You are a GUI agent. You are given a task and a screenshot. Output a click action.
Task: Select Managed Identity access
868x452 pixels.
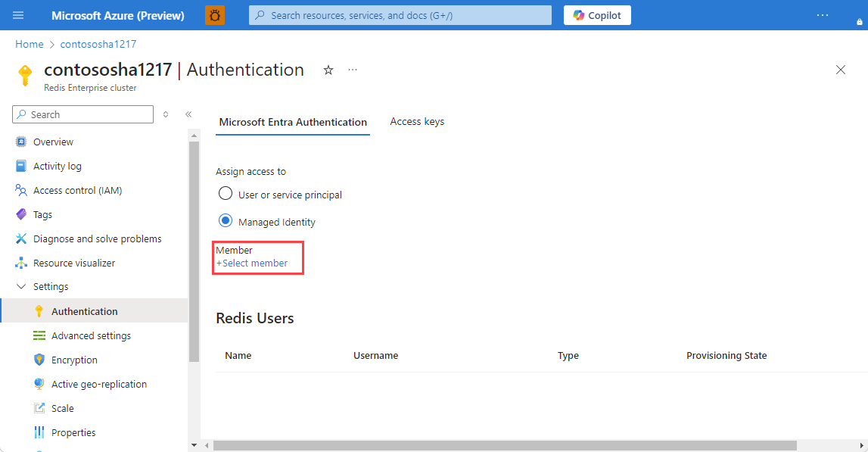[226, 221]
